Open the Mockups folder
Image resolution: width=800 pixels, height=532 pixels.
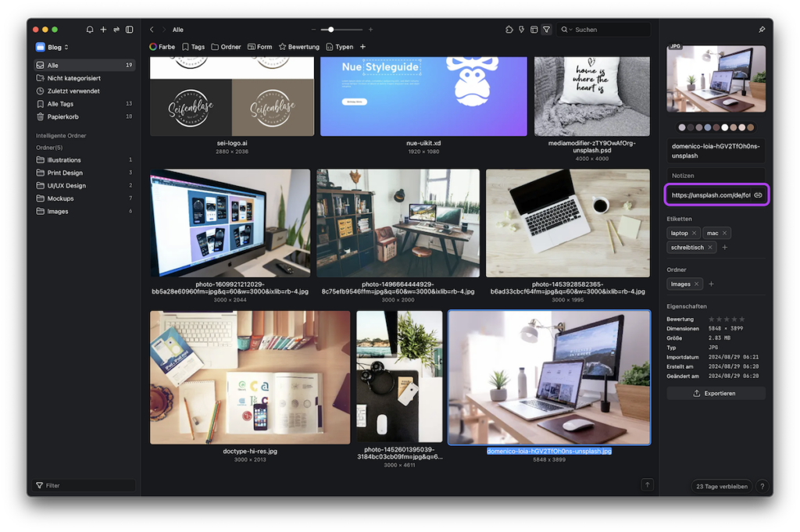pos(84,198)
